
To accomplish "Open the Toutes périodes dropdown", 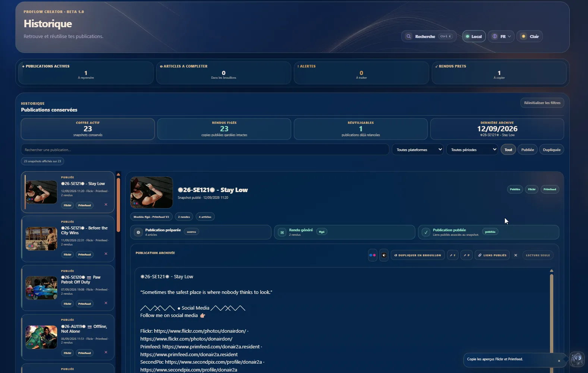I will [x=472, y=150].
